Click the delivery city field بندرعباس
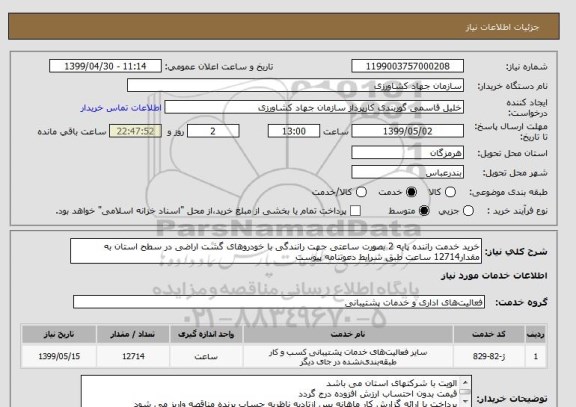This screenshot has height=407, width=576. click(x=407, y=172)
